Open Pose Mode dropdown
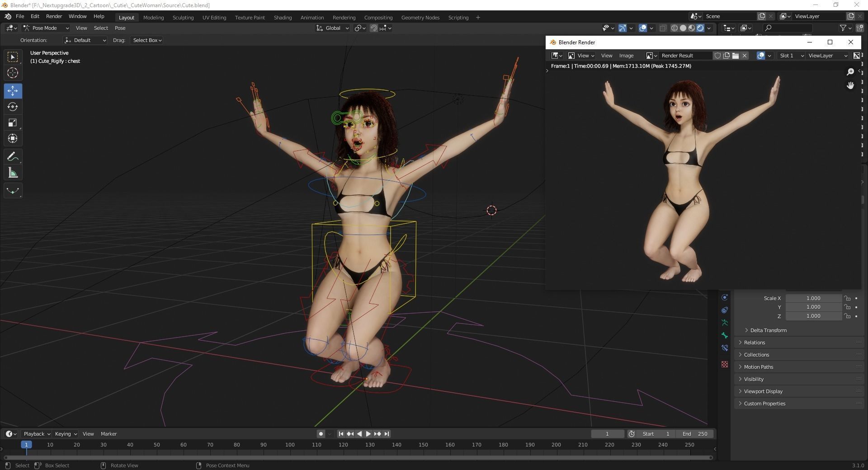The width and height of the screenshot is (868, 470). 46,28
